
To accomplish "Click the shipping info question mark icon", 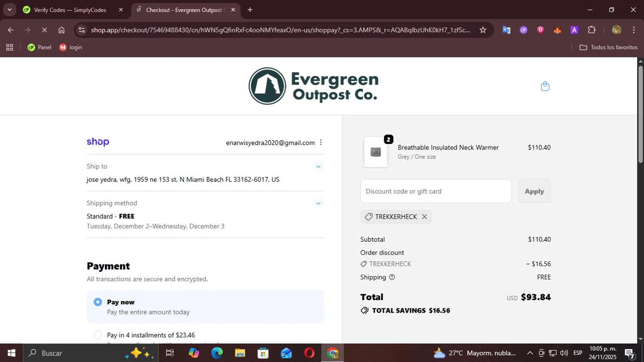I will 392,277.
